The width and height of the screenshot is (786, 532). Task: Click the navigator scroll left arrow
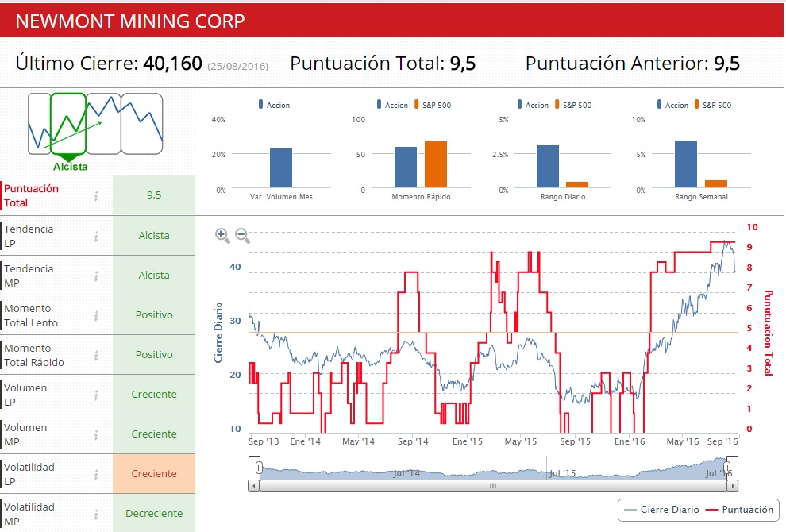click(x=253, y=485)
